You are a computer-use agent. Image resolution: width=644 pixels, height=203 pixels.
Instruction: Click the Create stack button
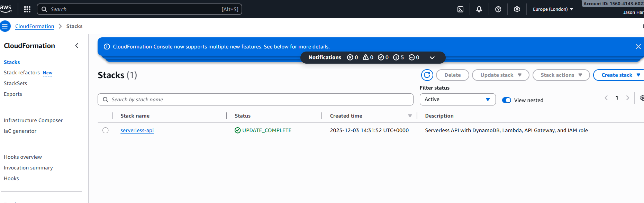click(x=617, y=75)
